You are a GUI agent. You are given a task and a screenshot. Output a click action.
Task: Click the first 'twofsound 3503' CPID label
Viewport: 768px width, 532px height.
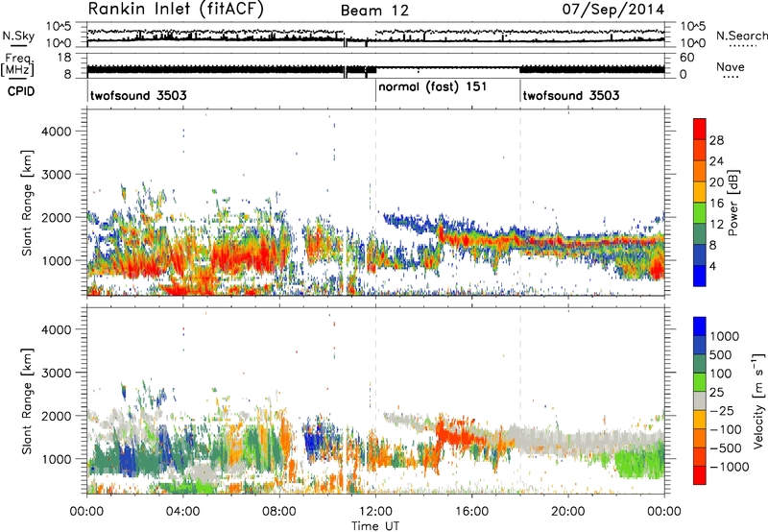(138, 95)
